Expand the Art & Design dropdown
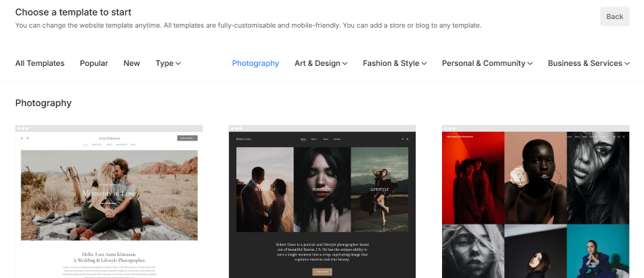The width and height of the screenshot is (644, 278). [321, 63]
